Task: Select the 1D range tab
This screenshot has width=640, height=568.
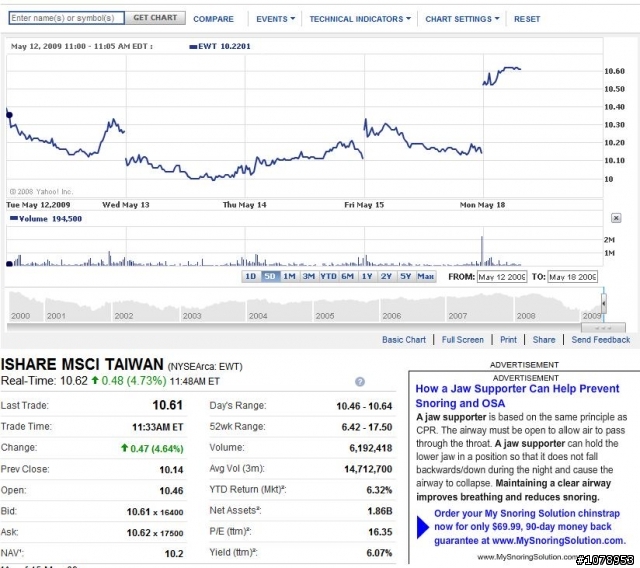Action: point(250,276)
